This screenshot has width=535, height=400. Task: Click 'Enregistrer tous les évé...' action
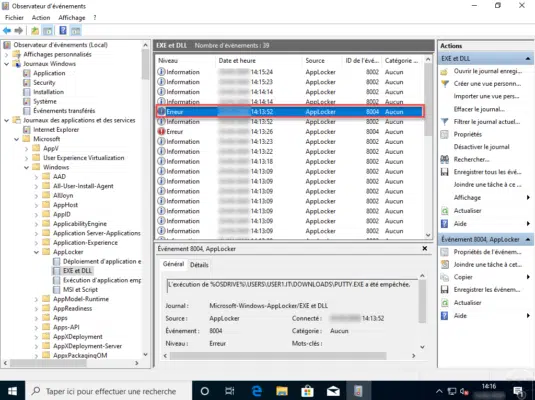coord(487,172)
